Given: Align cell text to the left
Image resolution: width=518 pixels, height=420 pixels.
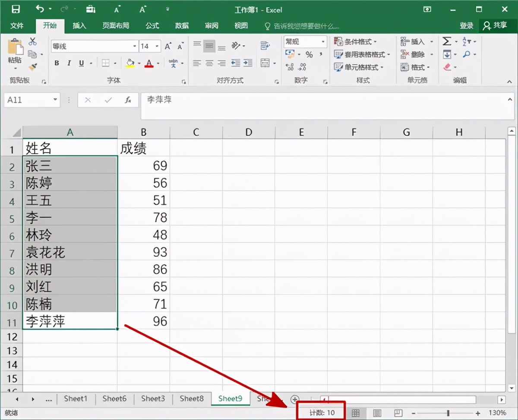Looking at the screenshot, I should 197,63.
